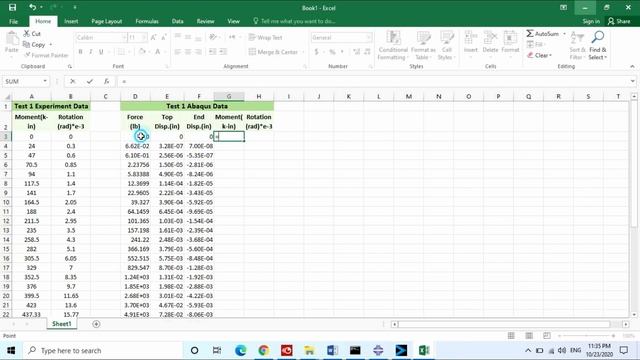
Task: Click the Format Painter brush
Action: (x=27, y=55)
